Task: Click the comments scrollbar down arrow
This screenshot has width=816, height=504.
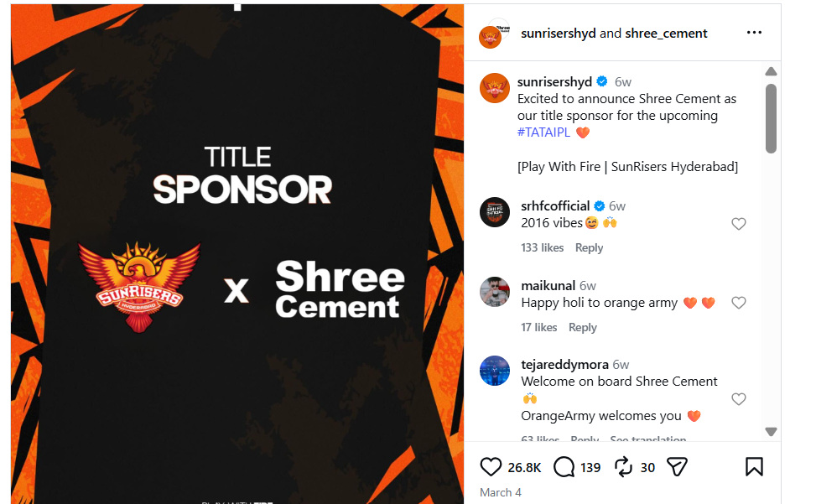Action: [772, 432]
